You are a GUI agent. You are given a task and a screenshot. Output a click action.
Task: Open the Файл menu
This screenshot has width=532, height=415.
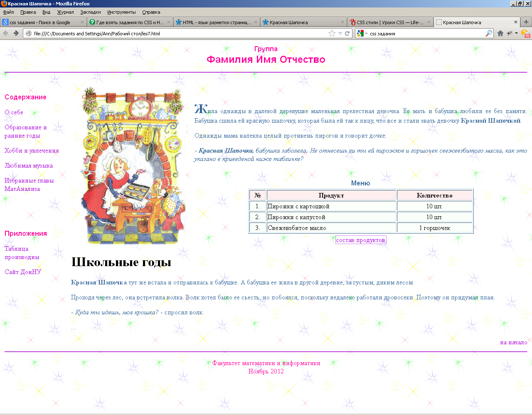click(8, 12)
